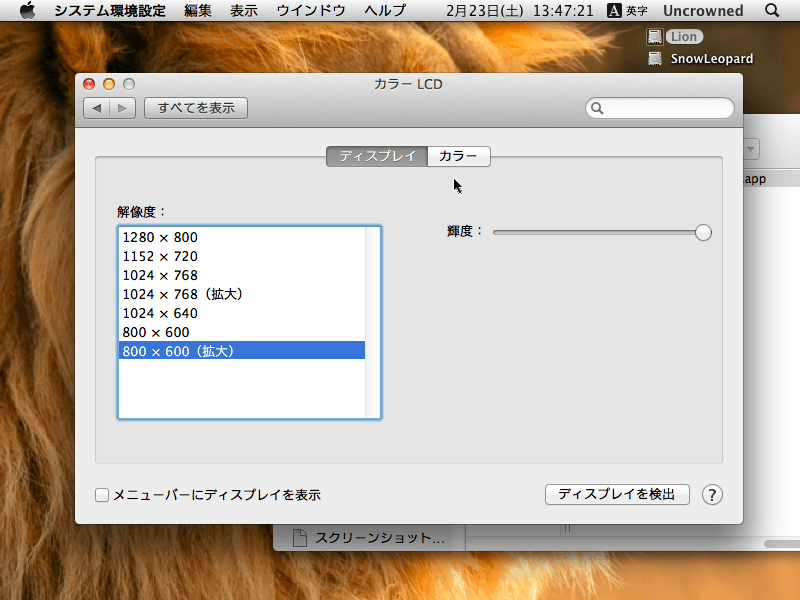The width and height of the screenshot is (800, 600).
Task: Open the ウインドウ menu
Action: pyautogui.click(x=311, y=11)
